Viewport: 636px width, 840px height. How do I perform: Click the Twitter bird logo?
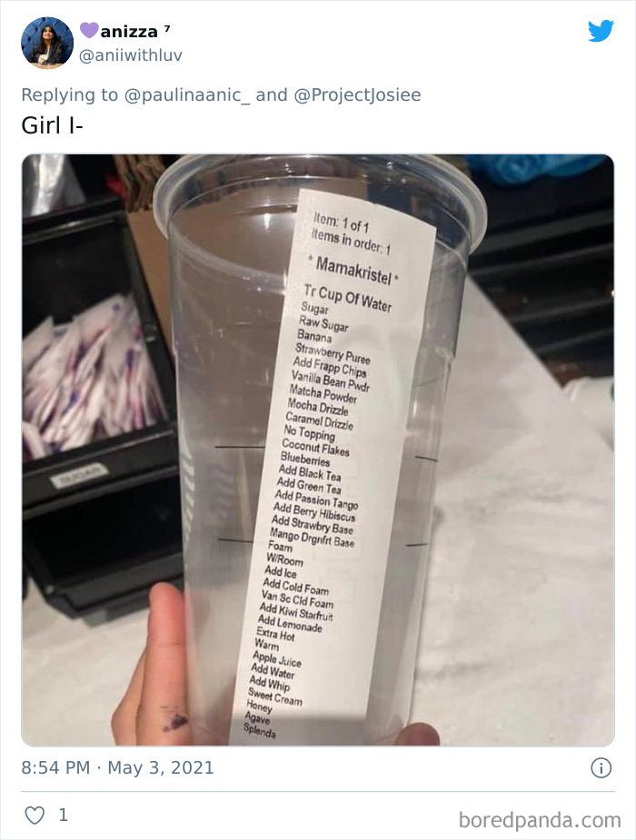pyautogui.click(x=601, y=31)
